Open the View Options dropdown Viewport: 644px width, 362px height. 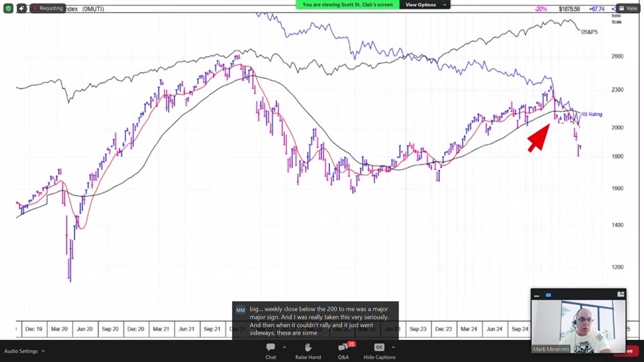pyautogui.click(x=425, y=5)
